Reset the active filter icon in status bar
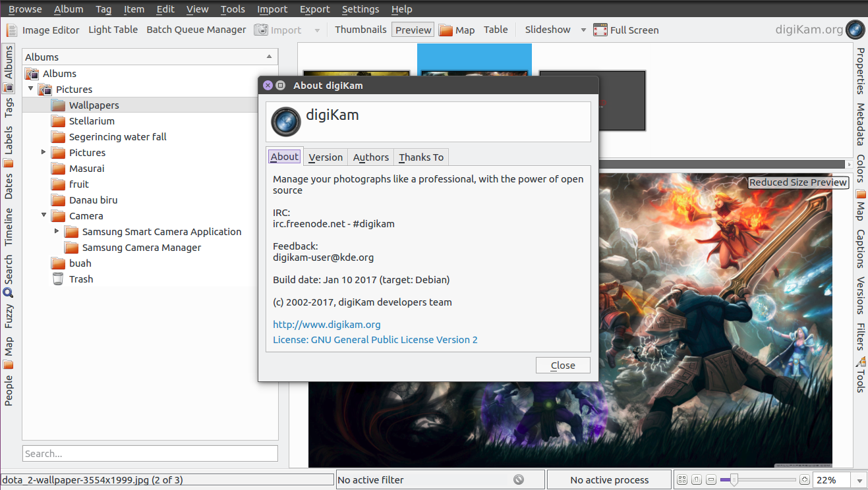868x490 pixels. click(519, 480)
